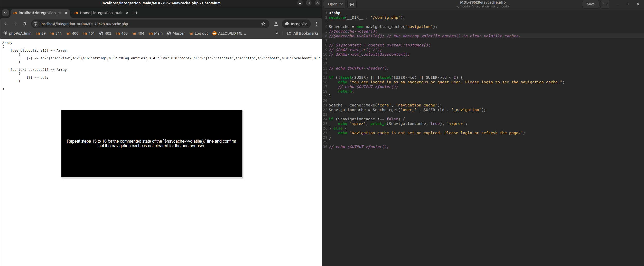The width and height of the screenshot is (644, 266).
Task: Click Open button in text editor
Action: tap(333, 4)
